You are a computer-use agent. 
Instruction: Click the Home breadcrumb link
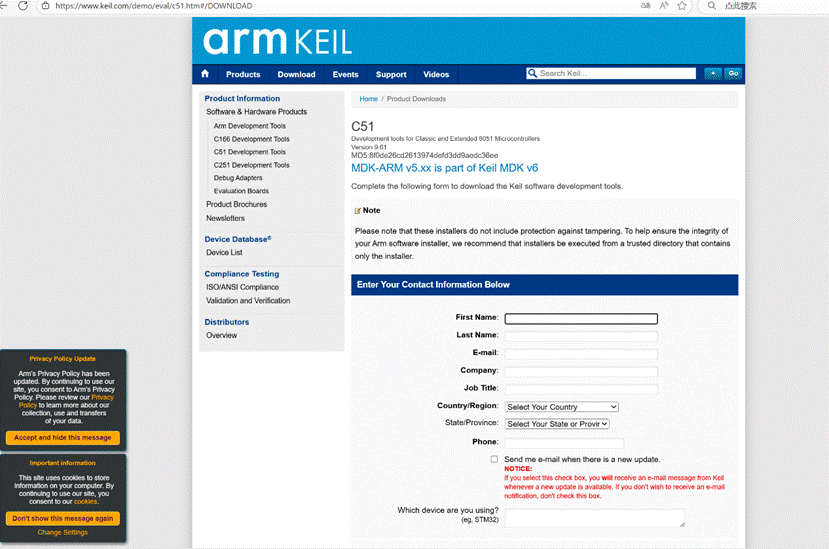click(x=369, y=99)
